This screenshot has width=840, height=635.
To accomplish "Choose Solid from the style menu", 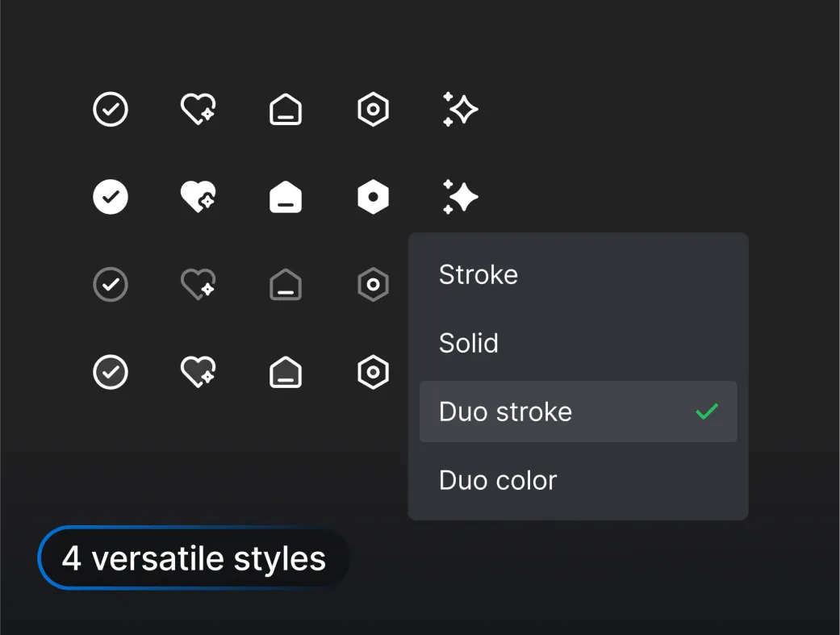I will pos(578,343).
